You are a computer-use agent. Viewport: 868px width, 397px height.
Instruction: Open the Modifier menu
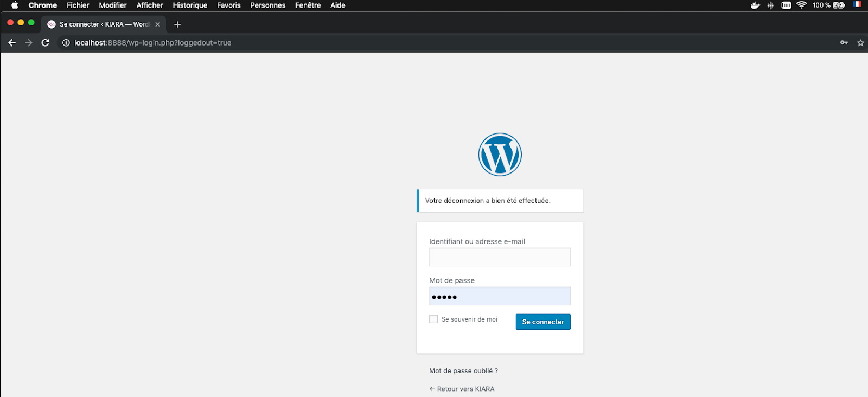(x=113, y=5)
